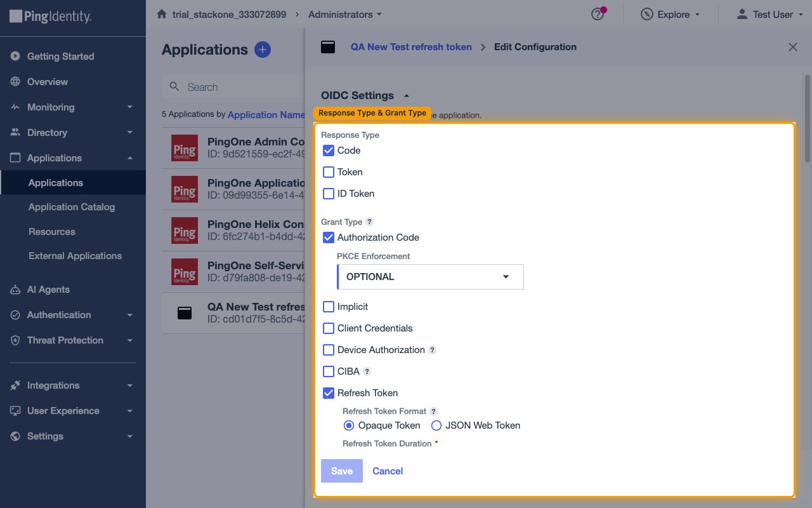This screenshot has height=508, width=812.
Task: Click the AI Agents robot icon
Action: coord(15,290)
